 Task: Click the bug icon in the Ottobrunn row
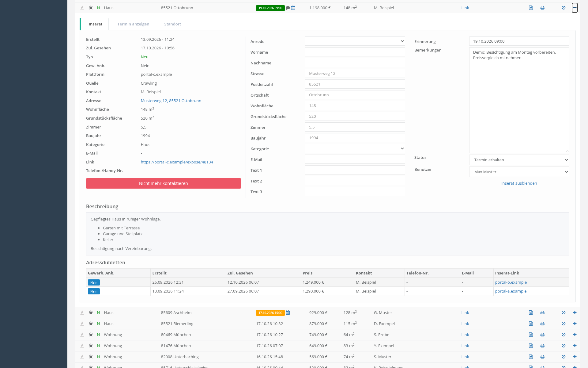[91, 8]
